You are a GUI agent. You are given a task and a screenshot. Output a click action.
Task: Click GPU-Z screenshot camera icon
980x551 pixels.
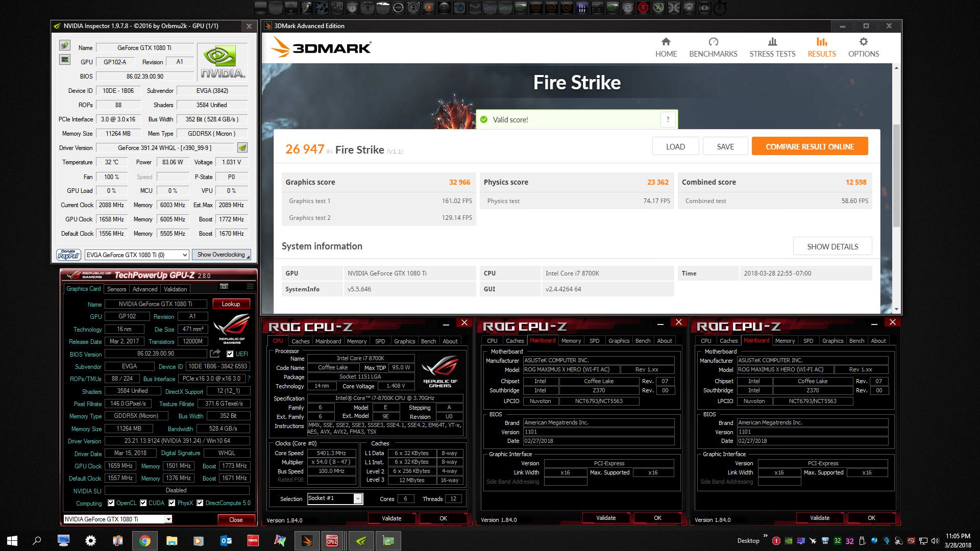(224, 286)
